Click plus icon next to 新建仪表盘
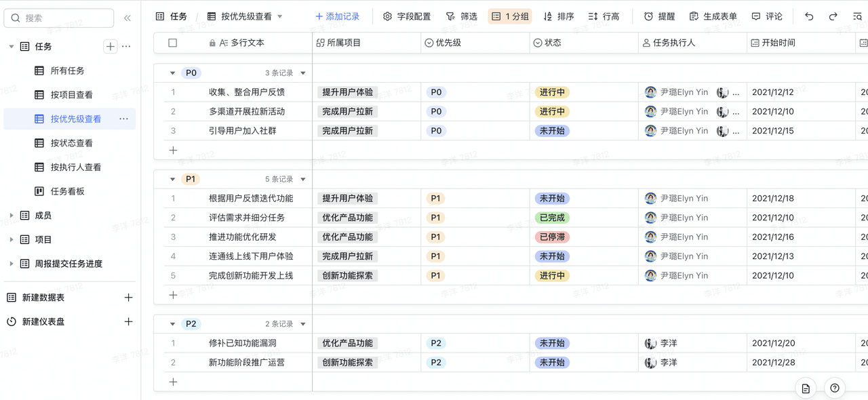The width and height of the screenshot is (868, 400). pyautogui.click(x=128, y=321)
